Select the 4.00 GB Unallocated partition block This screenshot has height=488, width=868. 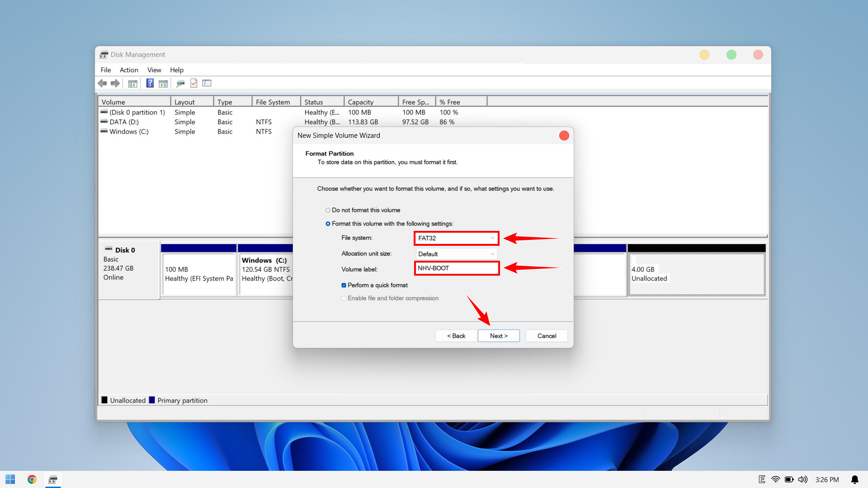click(x=696, y=274)
